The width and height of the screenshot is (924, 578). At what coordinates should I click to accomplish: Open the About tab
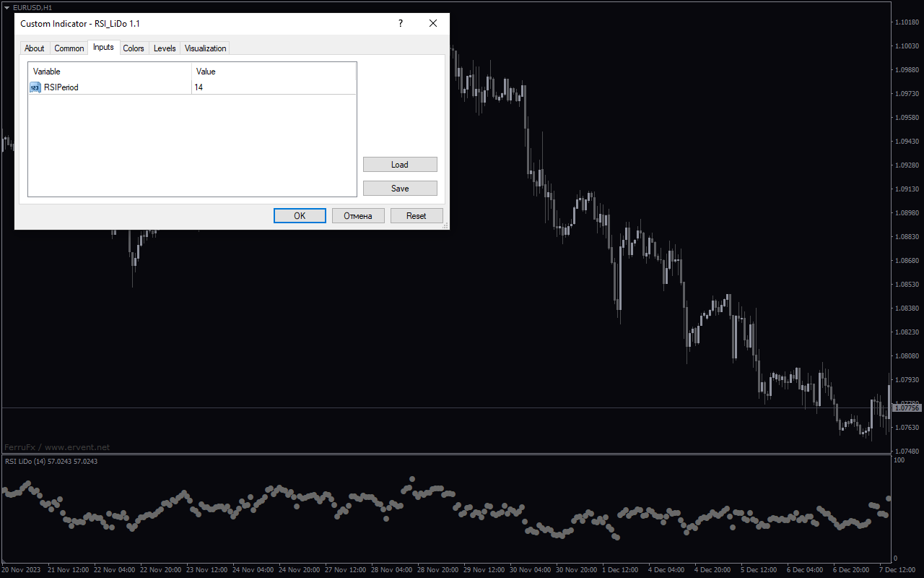(34, 48)
